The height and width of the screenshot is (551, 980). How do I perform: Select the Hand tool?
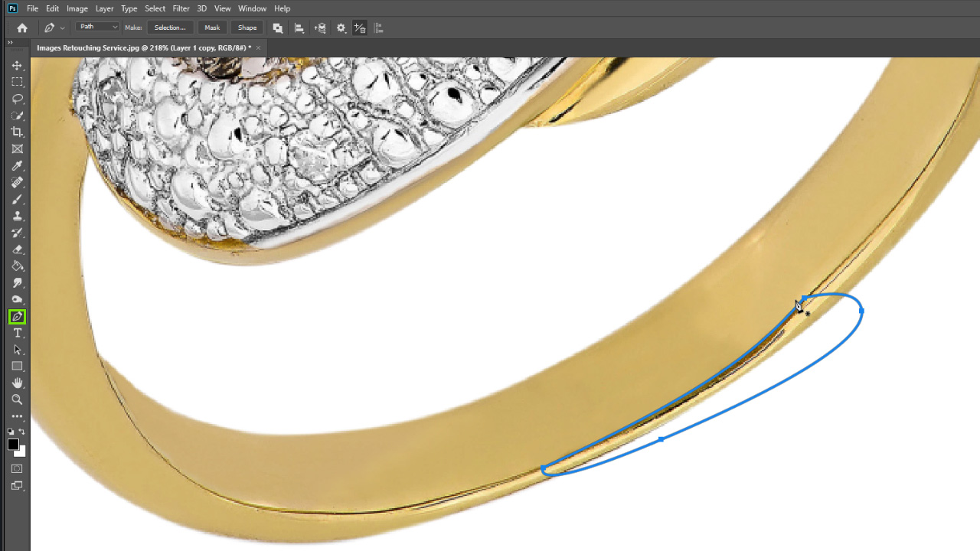coord(17,383)
